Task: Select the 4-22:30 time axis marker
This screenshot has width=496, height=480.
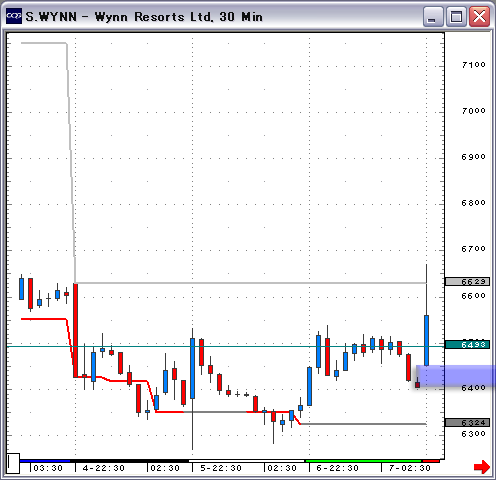Action: click(x=103, y=468)
